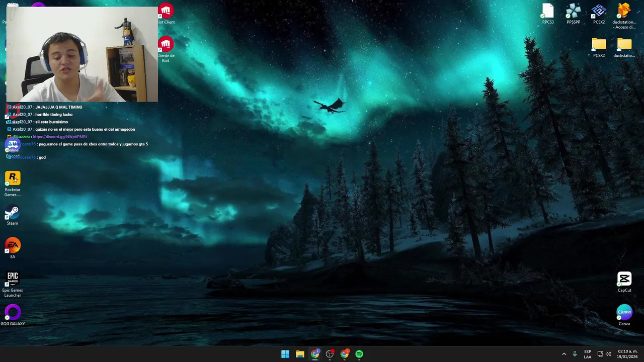Open the volume control in the tray

(608, 354)
